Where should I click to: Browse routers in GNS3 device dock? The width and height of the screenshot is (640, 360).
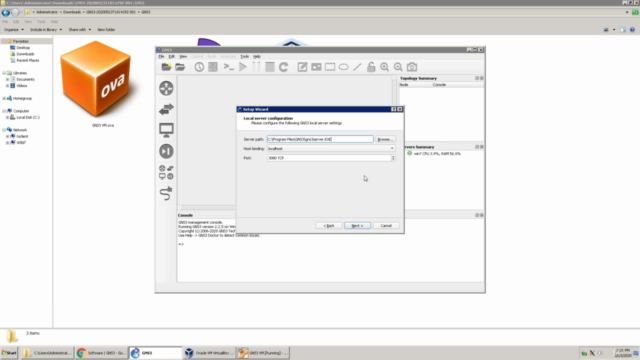point(166,88)
